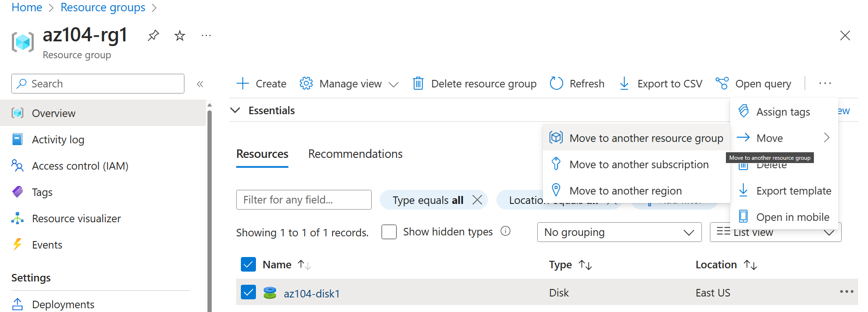Click the Filter for any field box
The width and height of the screenshot is (868, 312).
coord(303,200)
